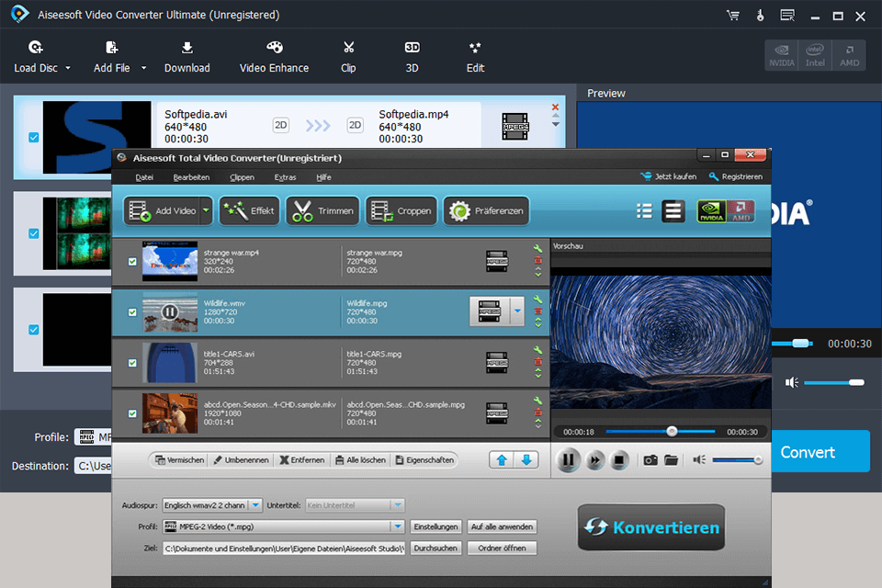Take a snapshot of the Vorschau preview
Viewport: 882px width, 588px height.
(x=650, y=459)
